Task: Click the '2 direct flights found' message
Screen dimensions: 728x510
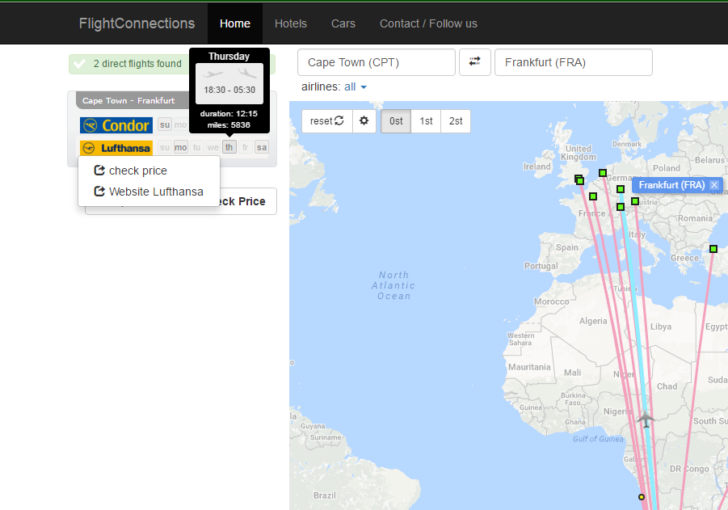Action: 137,64
